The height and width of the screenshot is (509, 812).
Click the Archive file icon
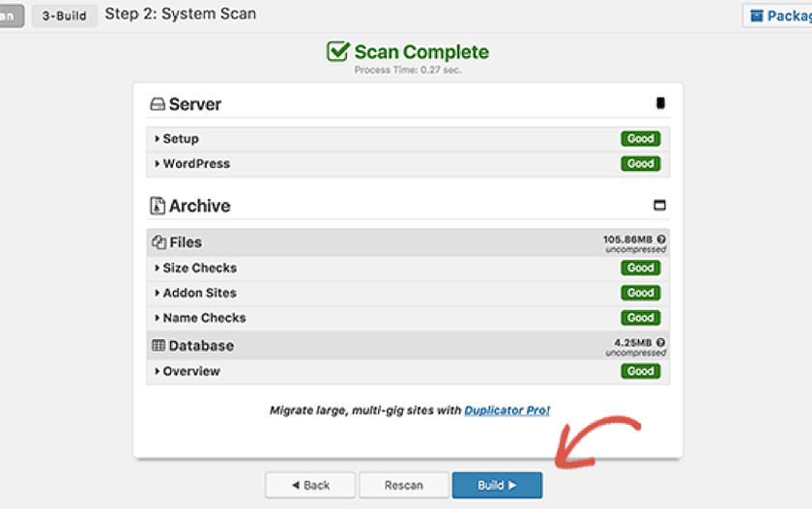pyautogui.click(x=158, y=206)
